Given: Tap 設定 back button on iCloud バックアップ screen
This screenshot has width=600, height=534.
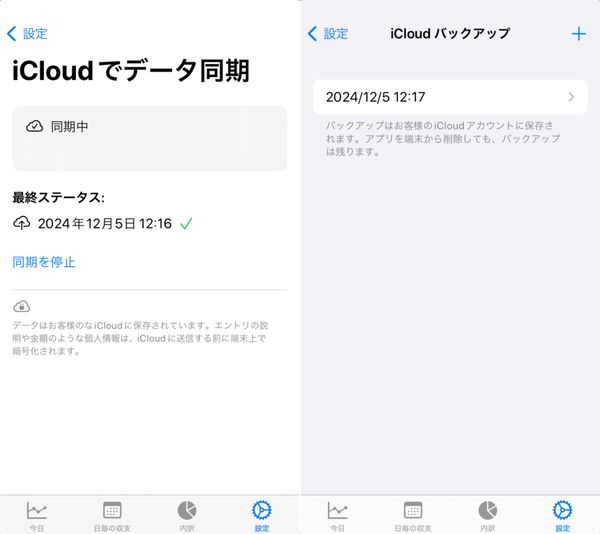Looking at the screenshot, I should click(x=328, y=34).
